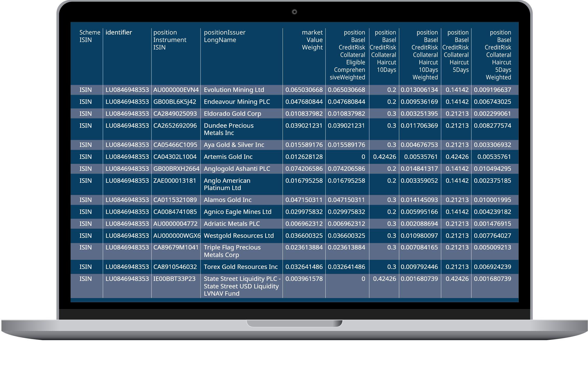
Task: Select the market weight 0.012628128
Action: tap(304, 157)
